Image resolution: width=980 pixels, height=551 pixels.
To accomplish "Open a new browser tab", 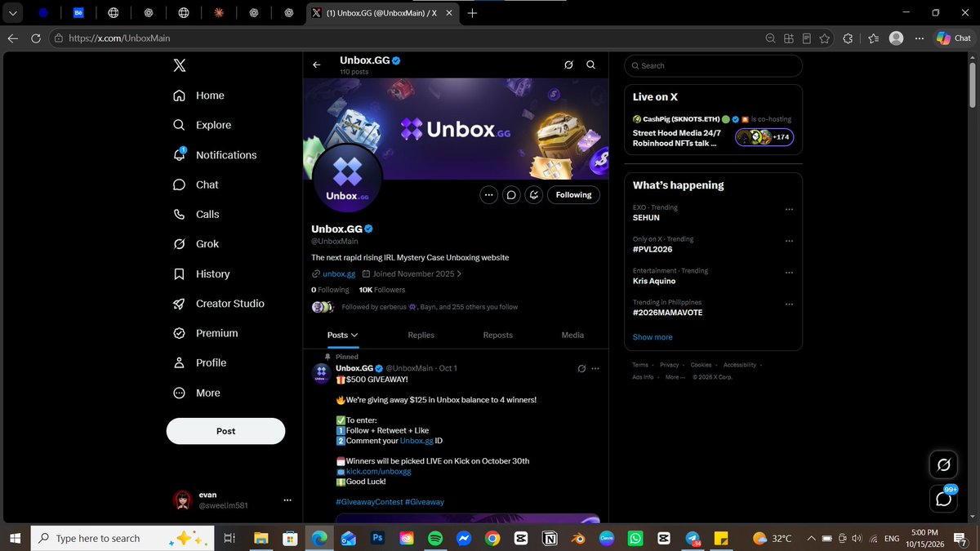I will [472, 13].
